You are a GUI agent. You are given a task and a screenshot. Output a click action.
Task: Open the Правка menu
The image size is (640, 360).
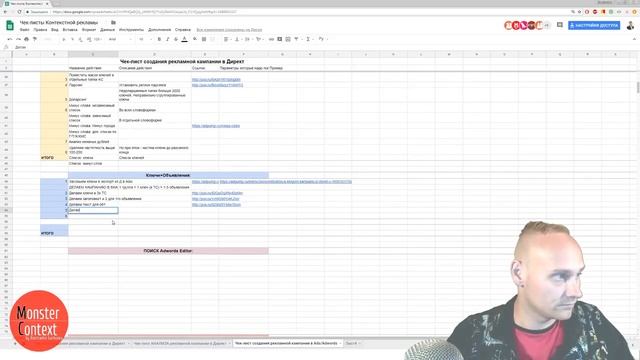pyautogui.click(x=40, y=30)
